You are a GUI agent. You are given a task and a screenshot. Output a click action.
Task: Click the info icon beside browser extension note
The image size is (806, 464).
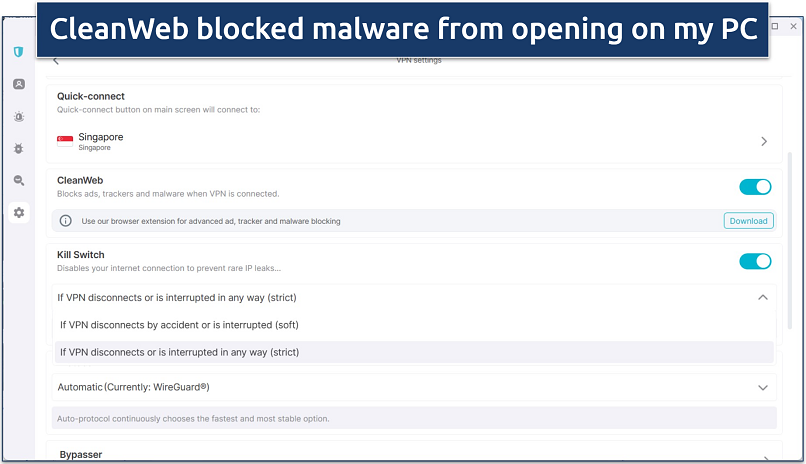click(66, 221)
